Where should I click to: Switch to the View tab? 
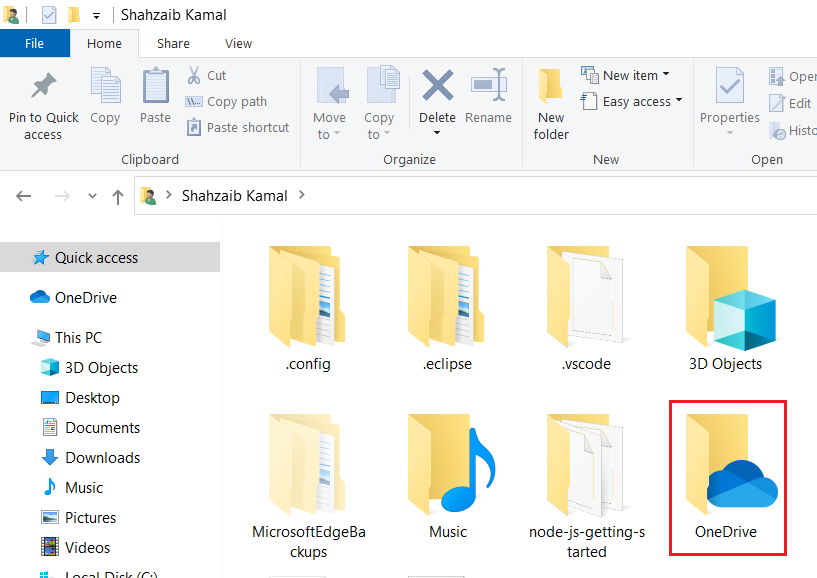pos(238,43)
